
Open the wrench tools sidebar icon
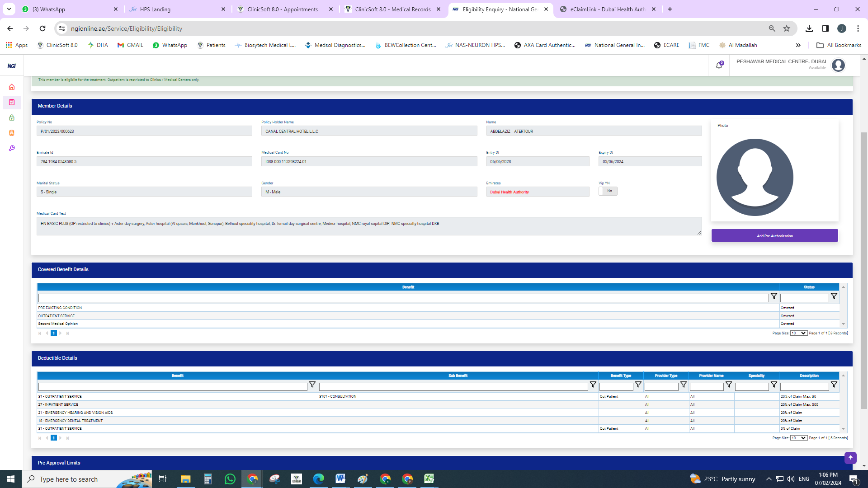pyautogui.click(x=12, y=148)
